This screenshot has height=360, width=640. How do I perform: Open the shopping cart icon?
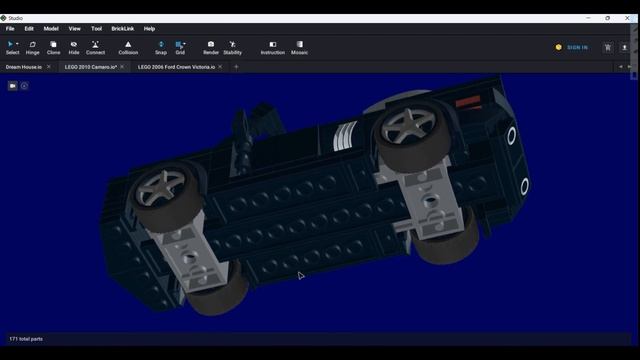coord(608,47)
